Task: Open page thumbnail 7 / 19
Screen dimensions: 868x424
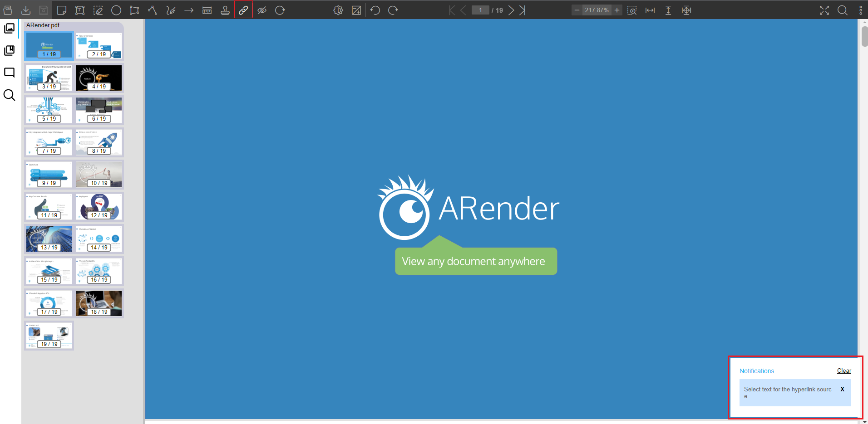Action: pos(49,142)
